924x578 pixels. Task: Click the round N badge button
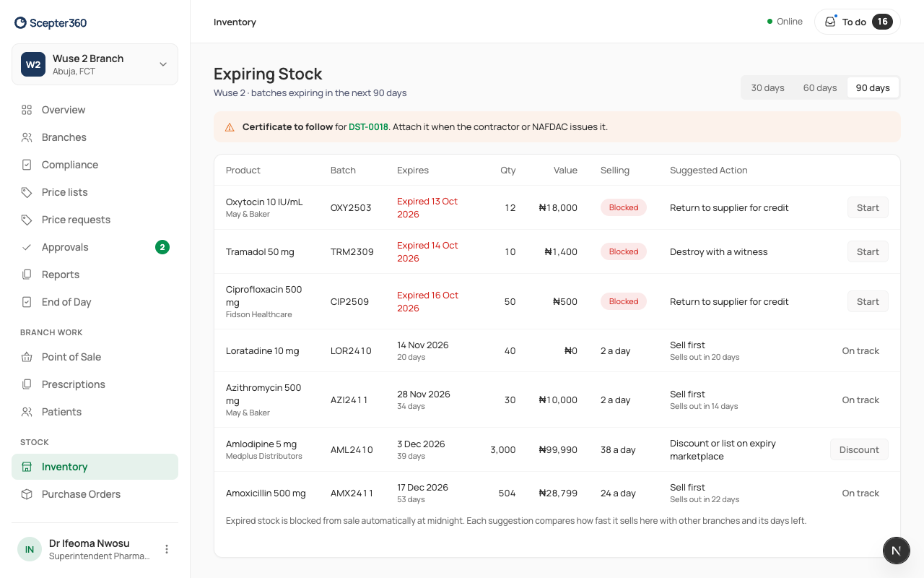897,551
